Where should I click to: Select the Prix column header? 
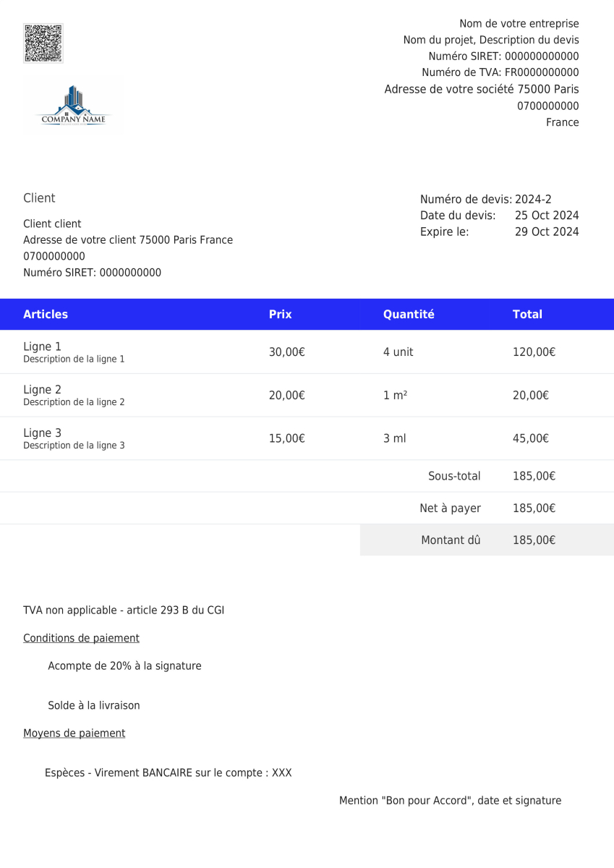pos(280,314)
